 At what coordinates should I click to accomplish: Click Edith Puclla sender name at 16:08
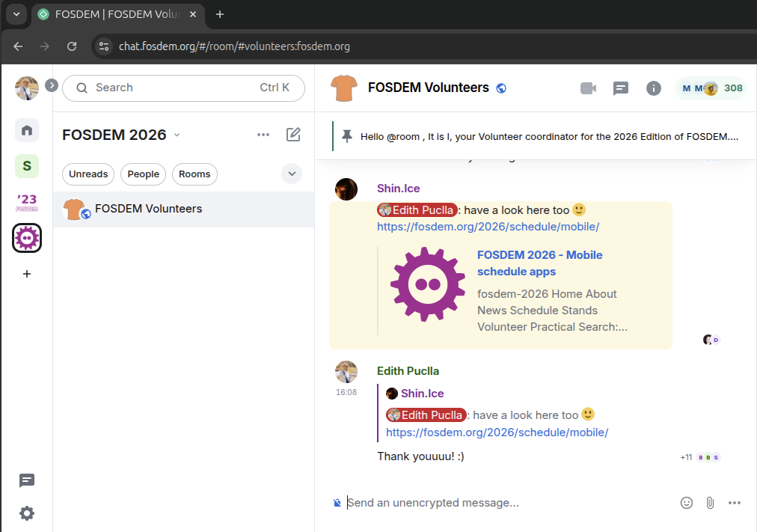[408, 371]
